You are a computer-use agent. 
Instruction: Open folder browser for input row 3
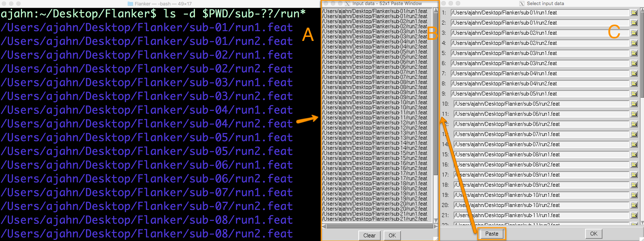[x=634, y=33]
